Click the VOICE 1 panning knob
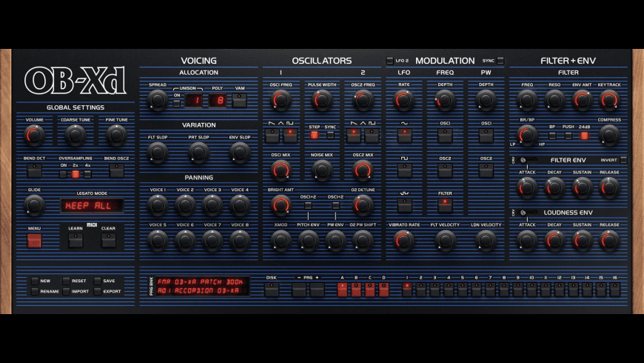The image size is (644, 363). click(158, 204)
